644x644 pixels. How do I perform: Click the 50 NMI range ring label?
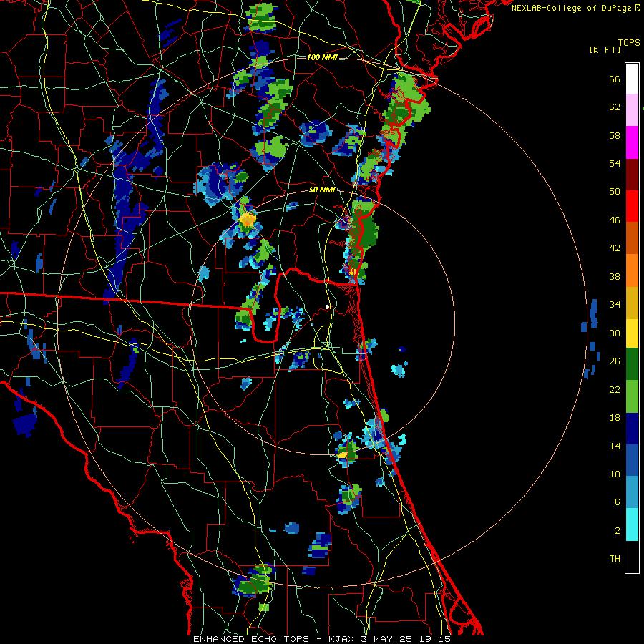pyautogui.click(x=322, y=190)
